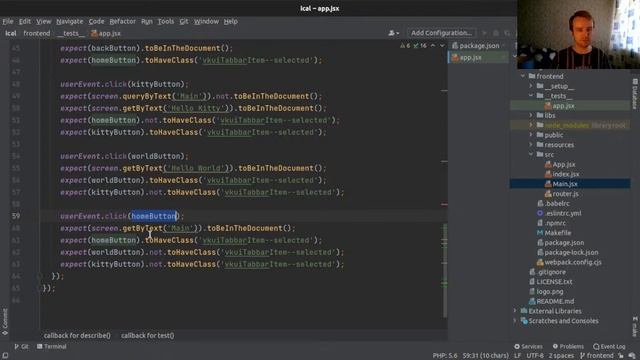
Task: Open the Event Log
Action: click(x=609, y=347)
